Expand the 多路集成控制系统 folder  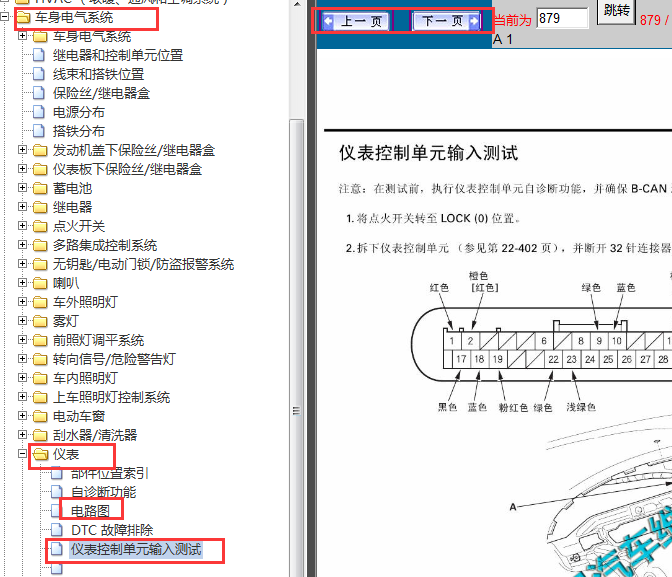point(22,244)
